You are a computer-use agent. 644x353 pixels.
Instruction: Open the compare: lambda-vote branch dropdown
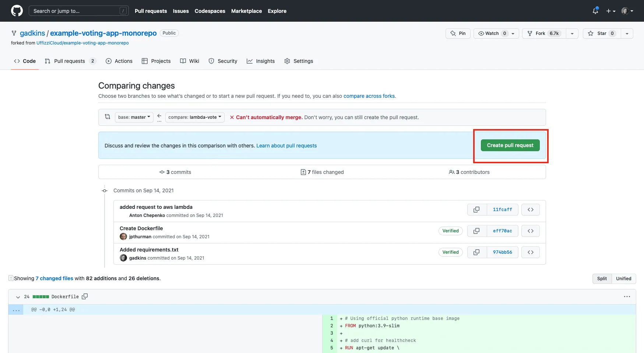pos(194,117)
